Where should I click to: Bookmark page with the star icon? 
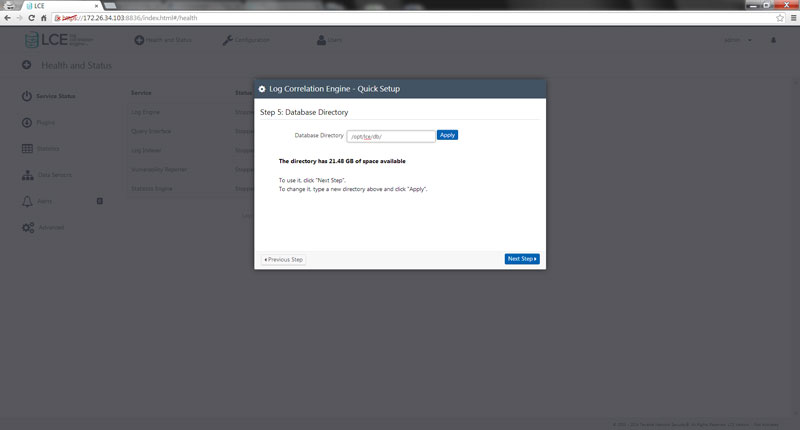780,18
